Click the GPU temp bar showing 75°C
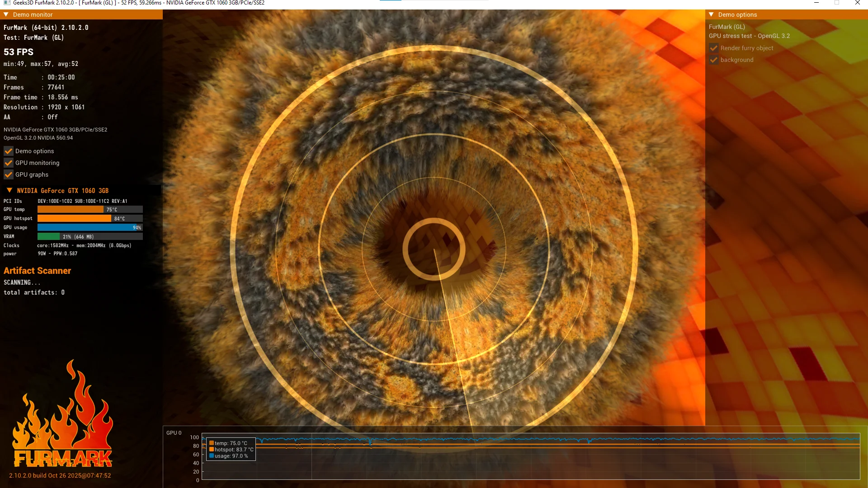The height and width of the screenshot is (488, 868). point(90,209)
